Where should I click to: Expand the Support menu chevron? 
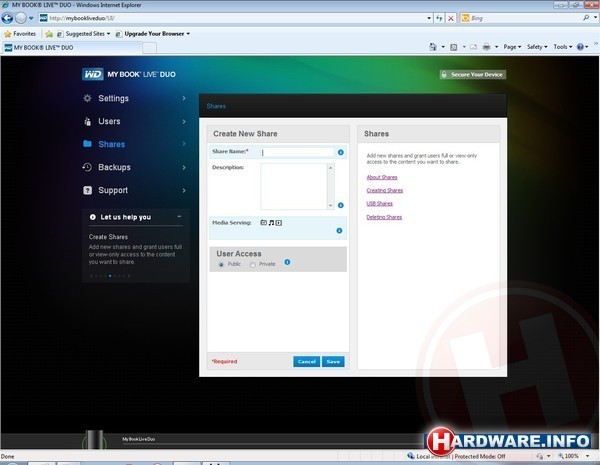pyautogui.click(x=184, y=190)
